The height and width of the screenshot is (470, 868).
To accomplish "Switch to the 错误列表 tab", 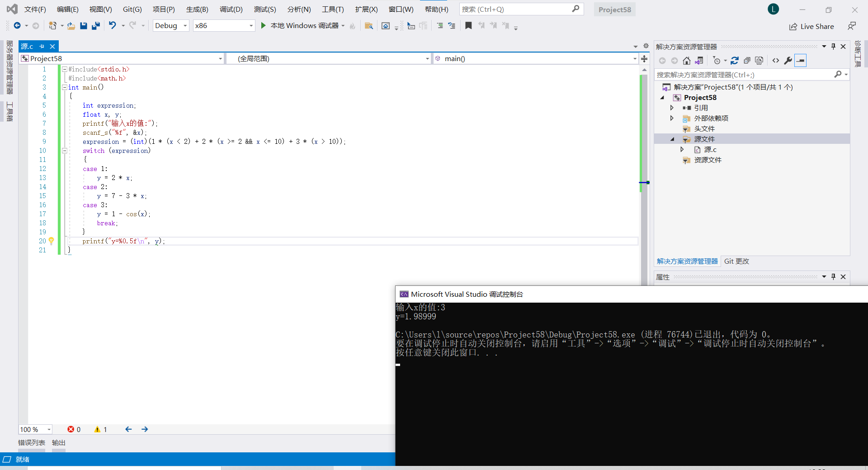I will coord(32,443).
